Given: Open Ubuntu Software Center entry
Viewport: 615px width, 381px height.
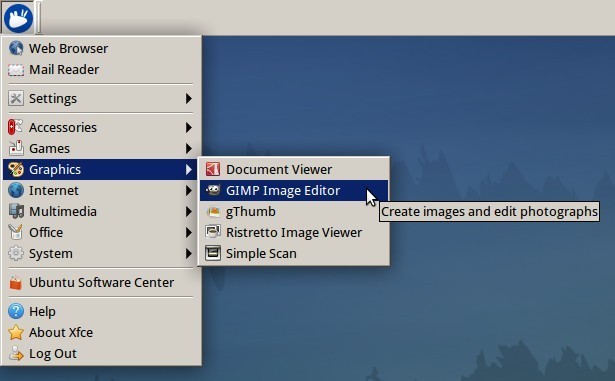Looking at the screenshot, I should 101,283.
